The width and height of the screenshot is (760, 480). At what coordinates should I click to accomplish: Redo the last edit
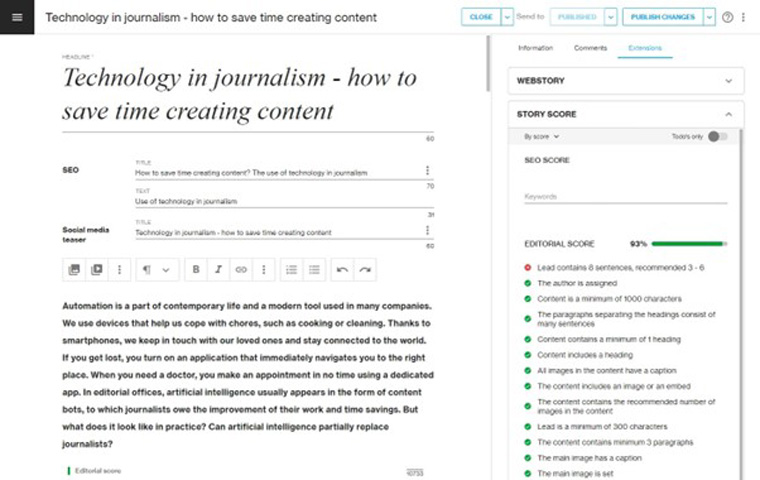pos(365,270)
